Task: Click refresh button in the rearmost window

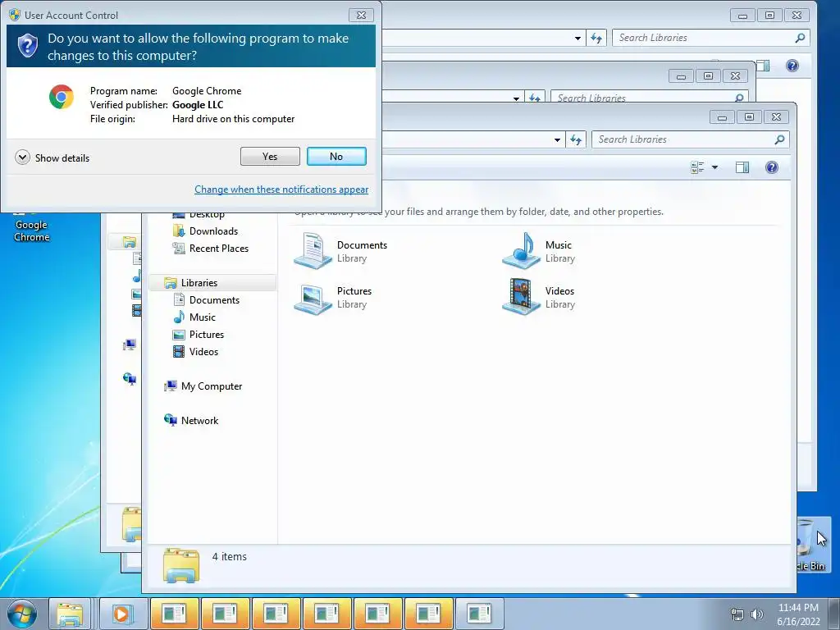Action: pyautogui.click(x=596, y=38)
